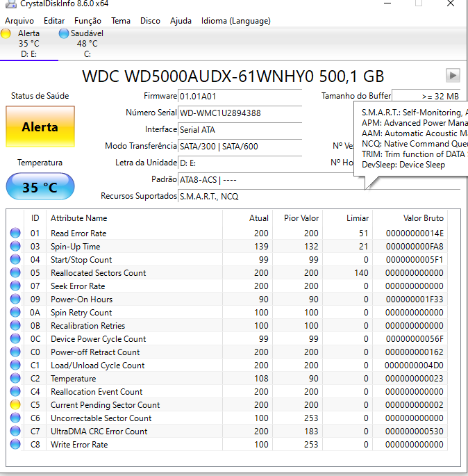Click the Alerta 35 °C D: E: disk tab
This screenshot has height=476, width=468.
point(29,44)
